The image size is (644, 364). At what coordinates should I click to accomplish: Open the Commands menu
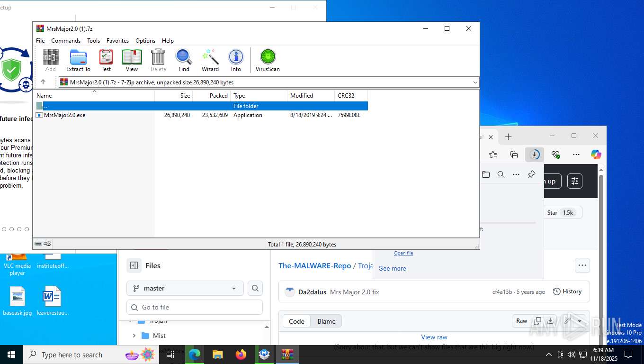click(x=66, y=41)
